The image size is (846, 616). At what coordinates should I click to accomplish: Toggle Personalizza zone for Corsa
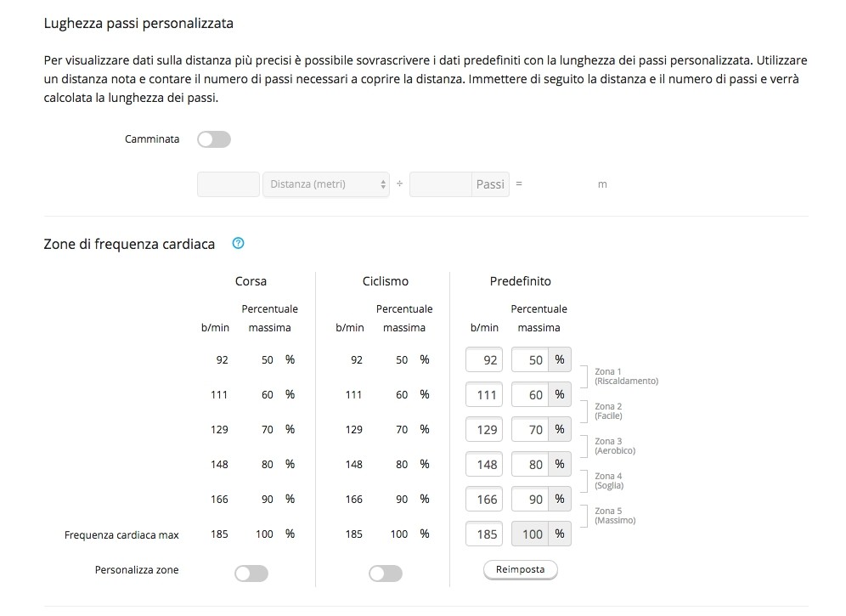point(251,574)
